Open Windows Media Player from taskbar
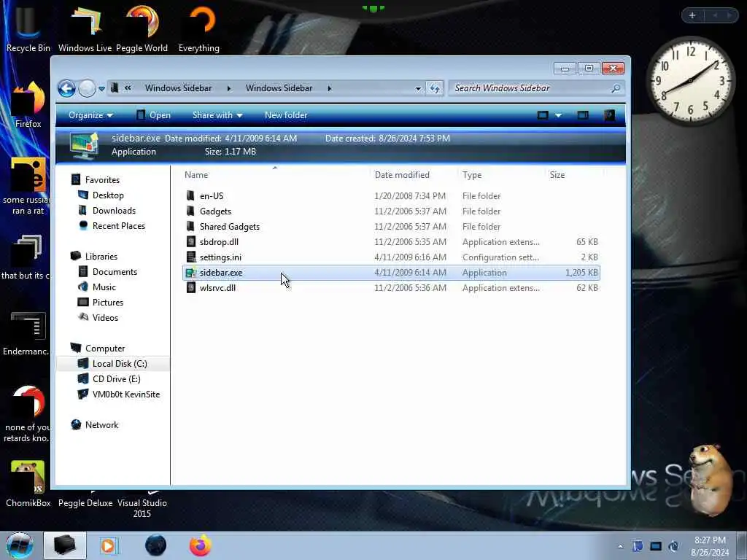 tap(108, 545)
